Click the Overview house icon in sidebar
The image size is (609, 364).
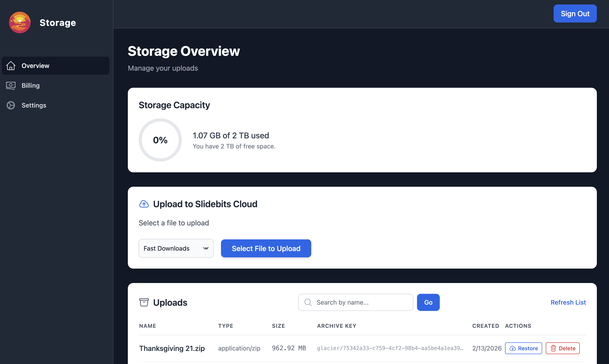pyautogui.click(x=11, y=66)
